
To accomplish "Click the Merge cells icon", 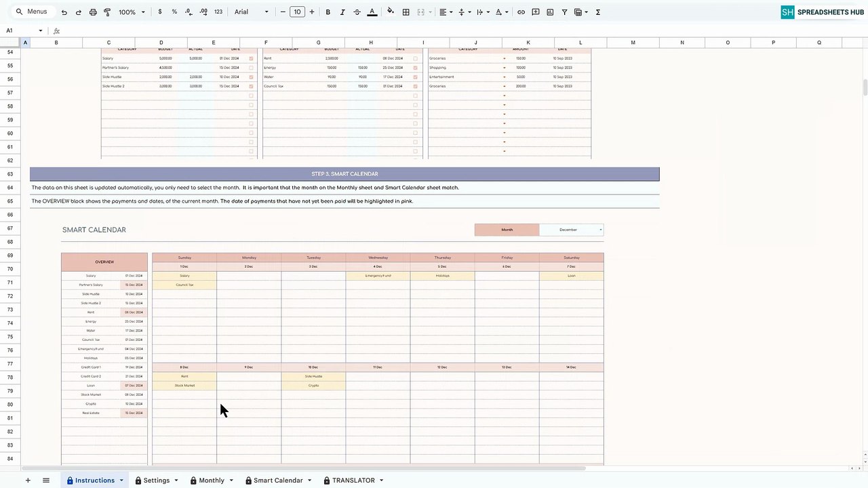I will pos(420,12).
